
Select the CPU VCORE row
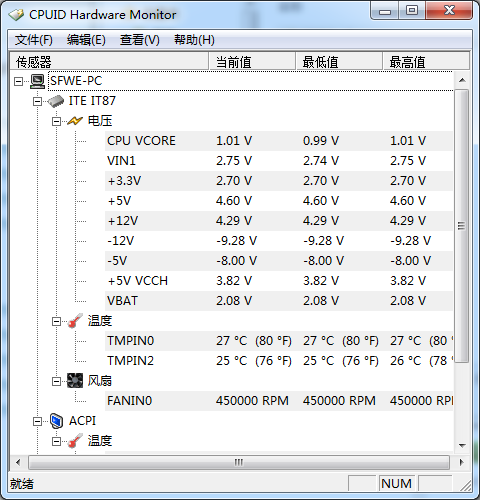(x=279, y=141)
